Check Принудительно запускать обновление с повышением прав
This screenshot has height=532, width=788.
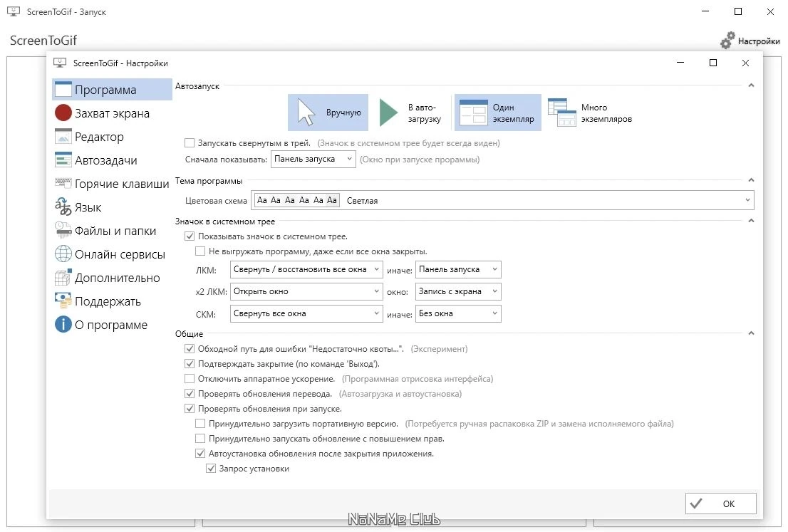(x=200, y=439)
